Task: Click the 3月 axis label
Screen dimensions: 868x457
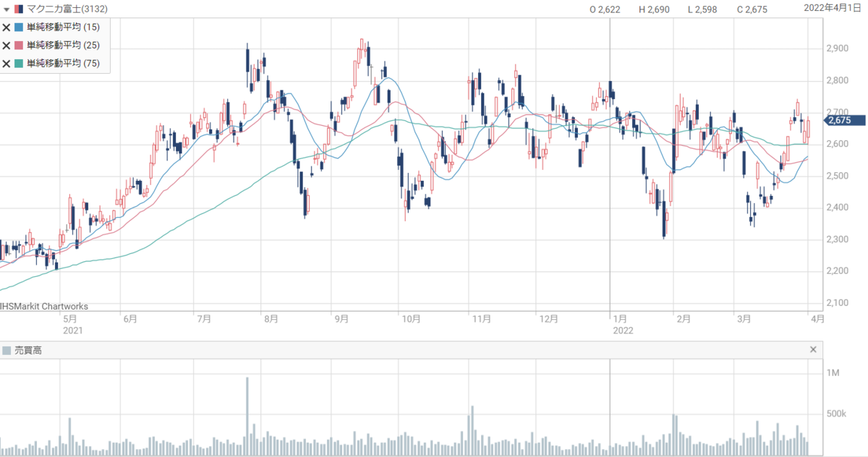Action: (x=744, y=318)
